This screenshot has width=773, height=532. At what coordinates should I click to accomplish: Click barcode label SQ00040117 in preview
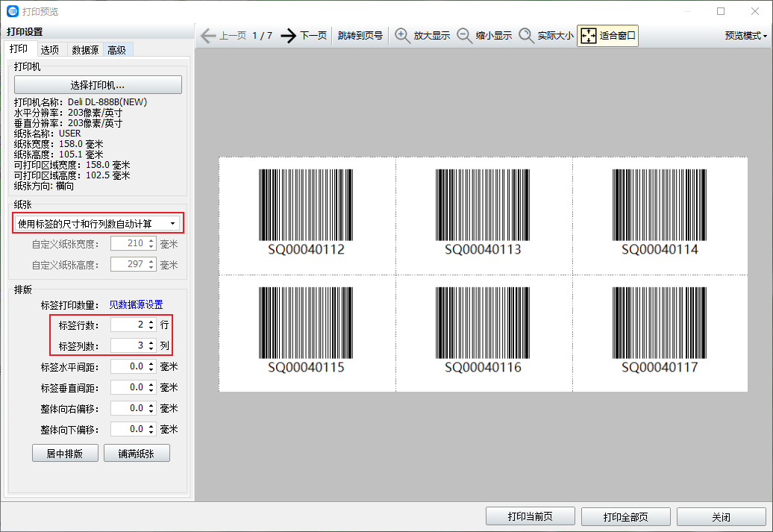coord(660,331)
